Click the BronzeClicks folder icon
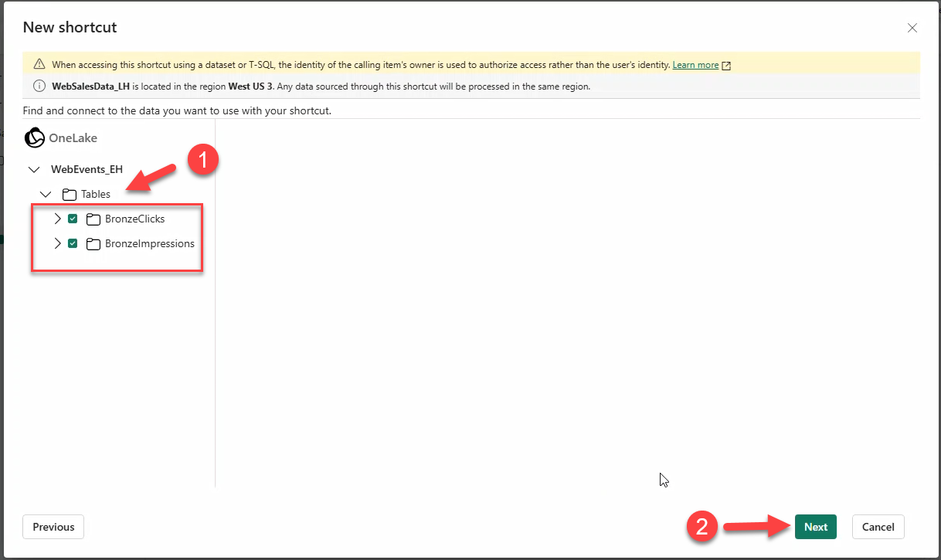This screenshot has width=941, height=560. point(93,219)
